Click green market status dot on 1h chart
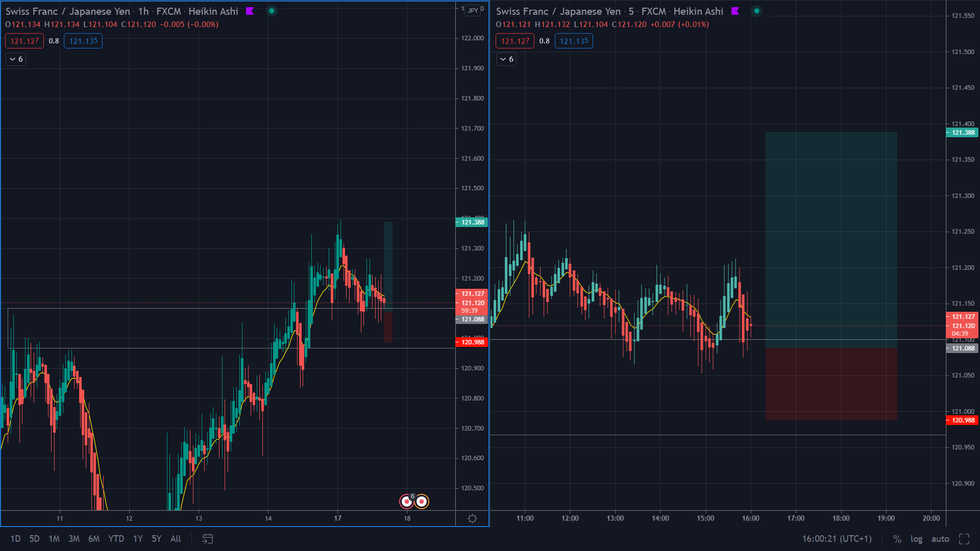Image resolution: width=980 pixels, height=551 pixels. tap(272, 11)
